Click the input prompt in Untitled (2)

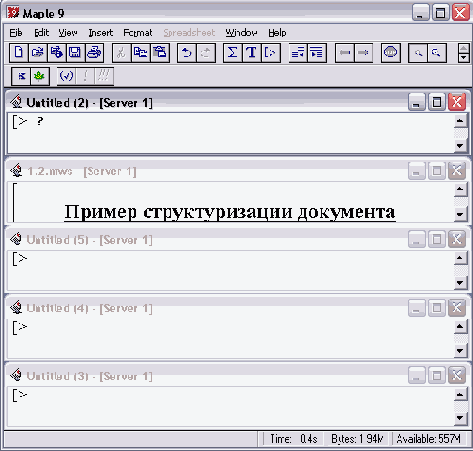tap(20, 121)
